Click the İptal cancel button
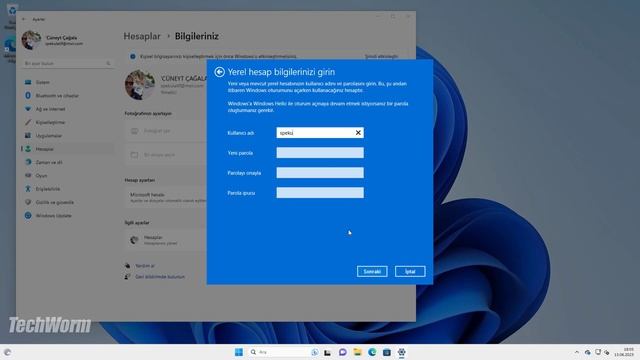 coord(410,271)
